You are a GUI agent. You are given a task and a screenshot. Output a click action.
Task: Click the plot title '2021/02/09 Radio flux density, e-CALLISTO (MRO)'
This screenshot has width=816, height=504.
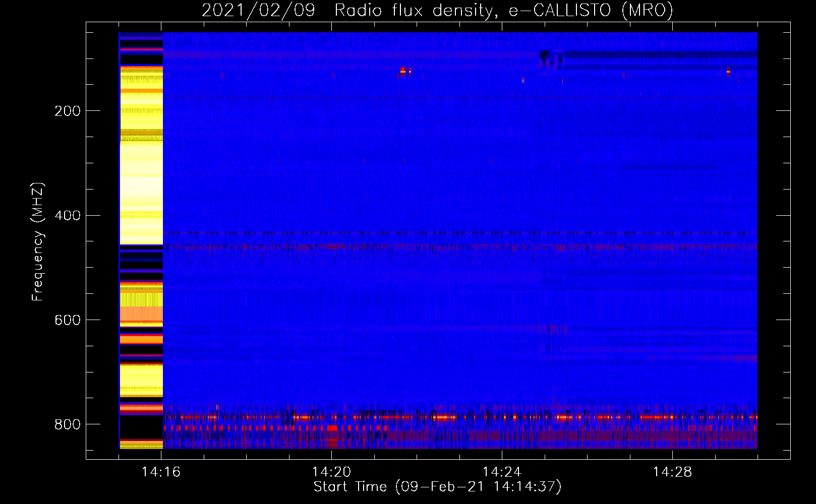pyautogui.click(x=437, y=10)
